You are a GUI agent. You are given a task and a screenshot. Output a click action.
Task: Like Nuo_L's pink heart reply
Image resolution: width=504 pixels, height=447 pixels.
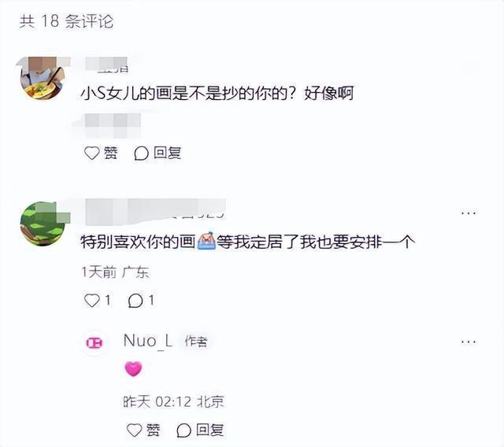pyautogui.click(x=143, y=430)
